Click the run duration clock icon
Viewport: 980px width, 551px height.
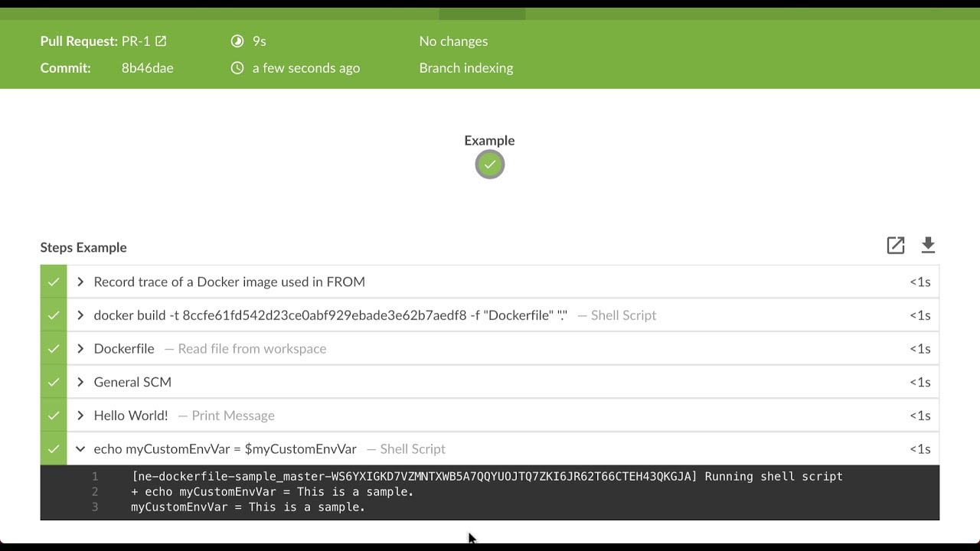click(x=237, y=41)
